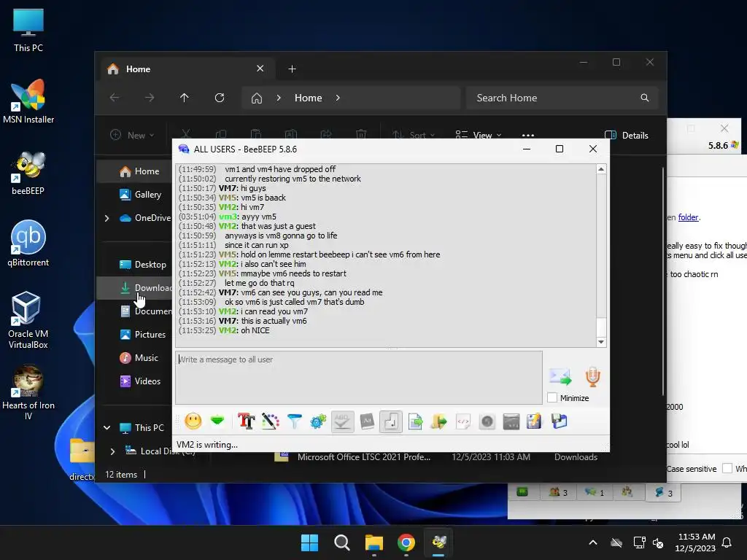Select the MSN Installer desktop icon
This screenshot has height=560, width=747.
(28, 101)
